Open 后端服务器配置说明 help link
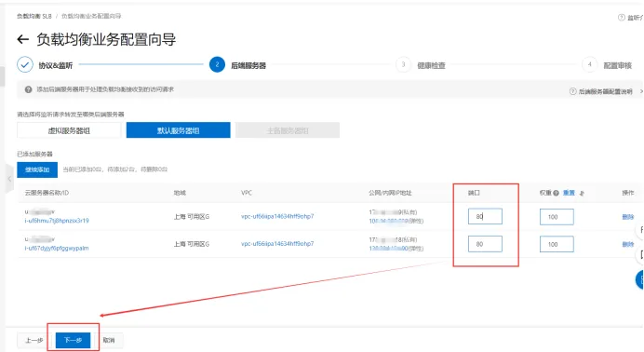Screen dimensions: 644x352 [x=605, y=91]
